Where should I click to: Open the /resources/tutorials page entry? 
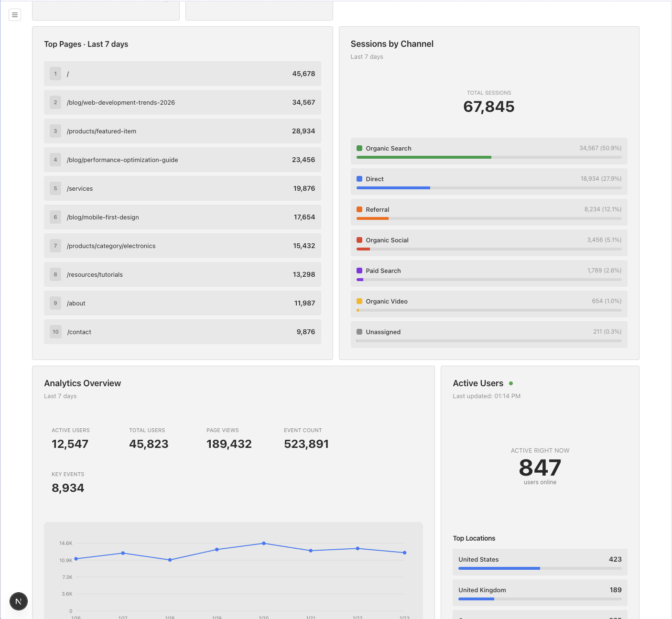[183, 274]
